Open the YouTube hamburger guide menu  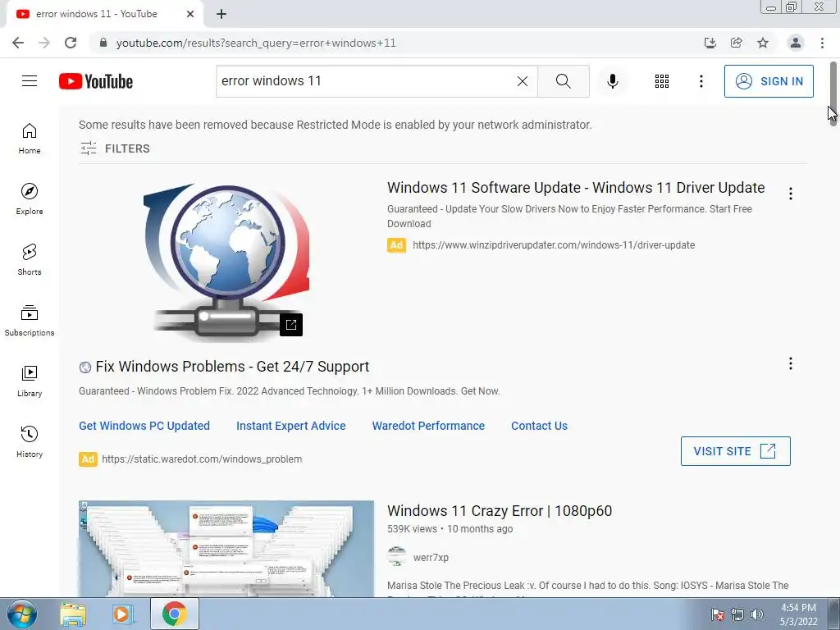[30, 81]
